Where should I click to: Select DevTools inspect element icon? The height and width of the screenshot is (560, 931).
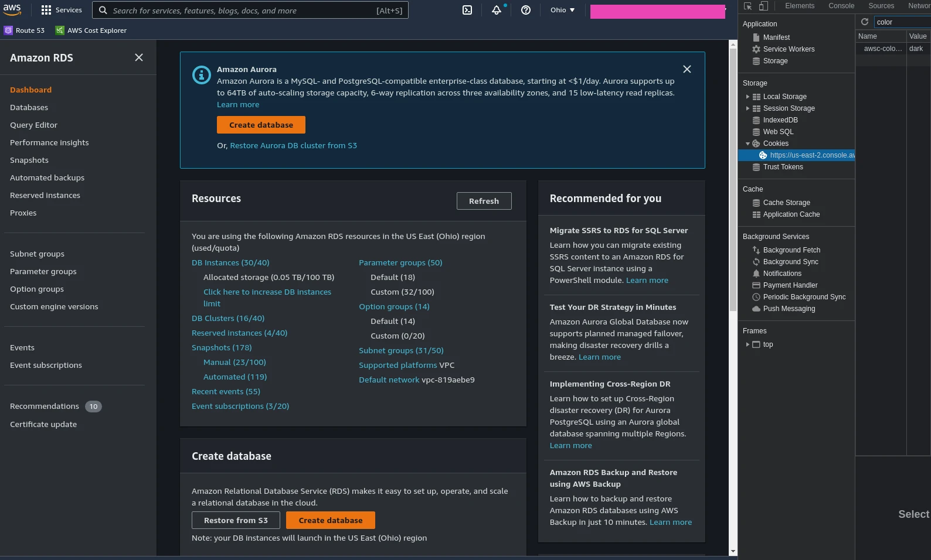click(747, 6)
